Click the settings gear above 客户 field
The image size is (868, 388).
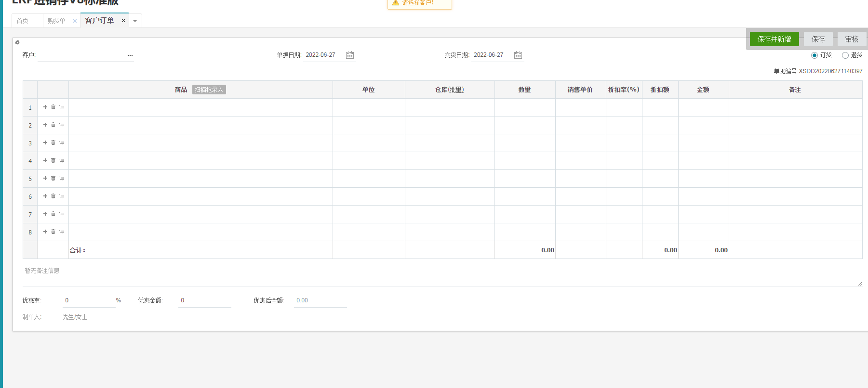17,42
